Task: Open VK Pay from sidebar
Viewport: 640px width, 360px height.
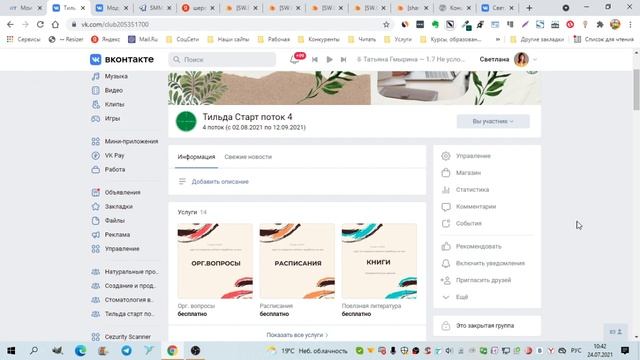Action: coord(108,156)
